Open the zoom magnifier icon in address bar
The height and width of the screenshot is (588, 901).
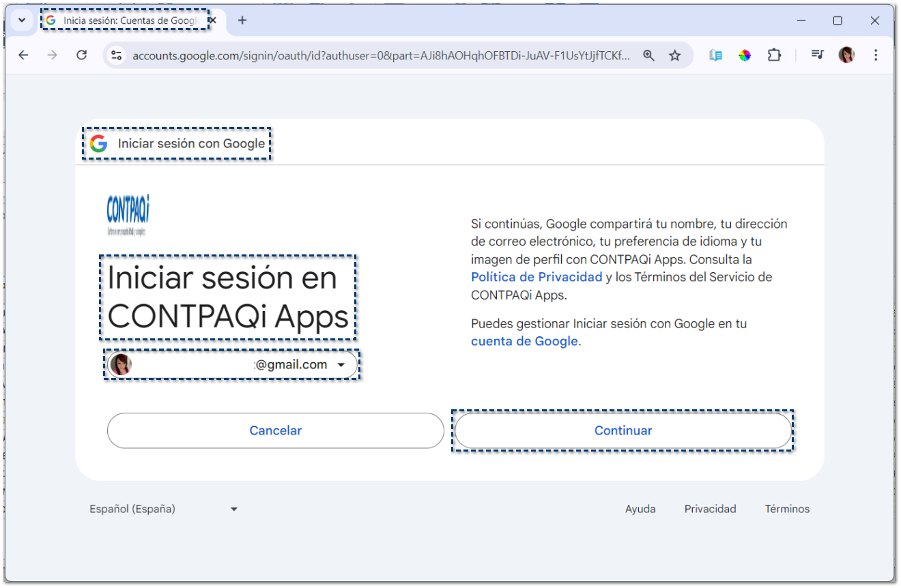(x=648, y=55)
